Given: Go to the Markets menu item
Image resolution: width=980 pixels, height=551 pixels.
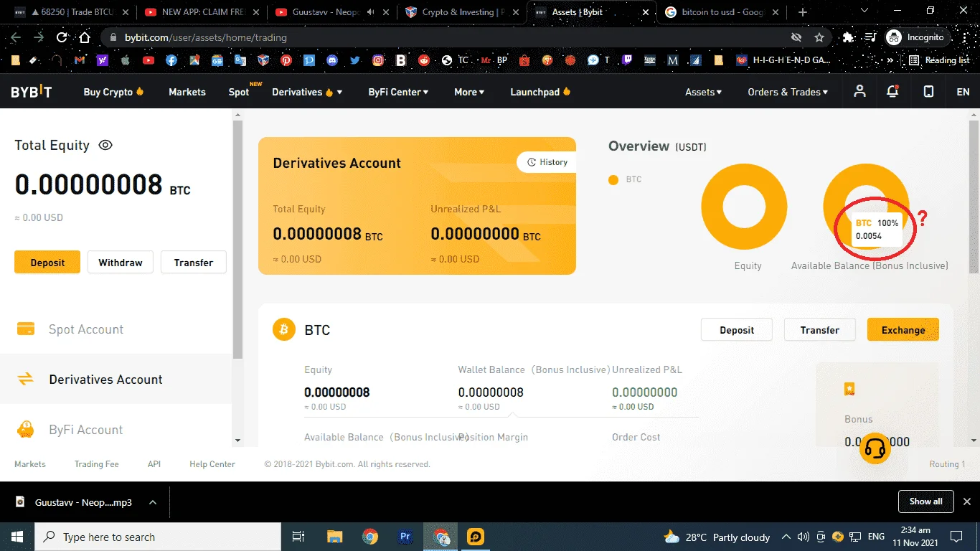Looking at the screenshot, I should [187, 92].
